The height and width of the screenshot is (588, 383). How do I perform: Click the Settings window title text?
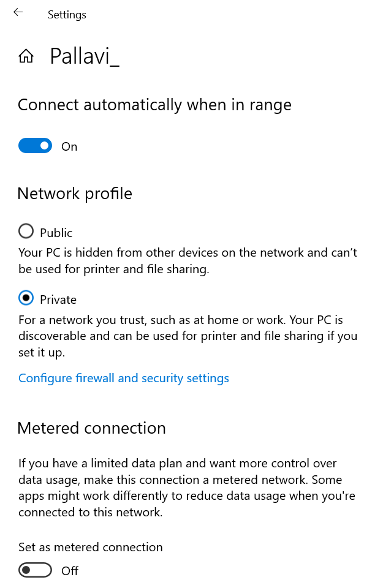[x=67, y=15]
